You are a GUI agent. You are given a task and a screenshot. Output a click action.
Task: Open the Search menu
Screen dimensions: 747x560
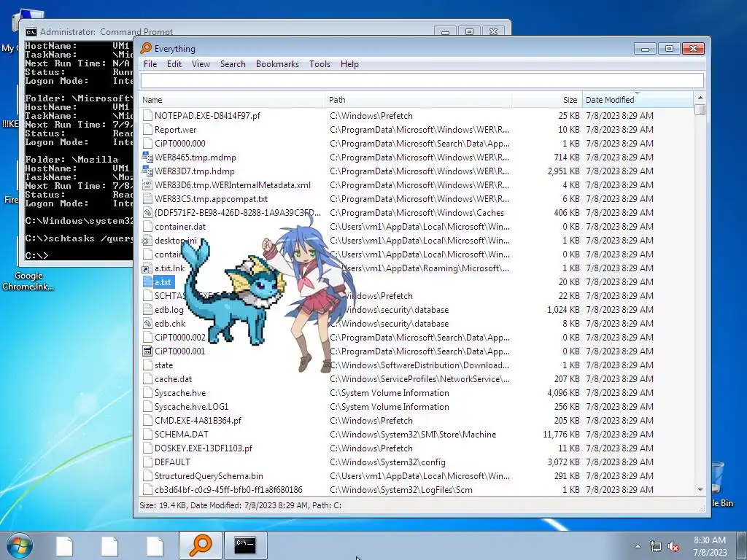pos(233,64)
